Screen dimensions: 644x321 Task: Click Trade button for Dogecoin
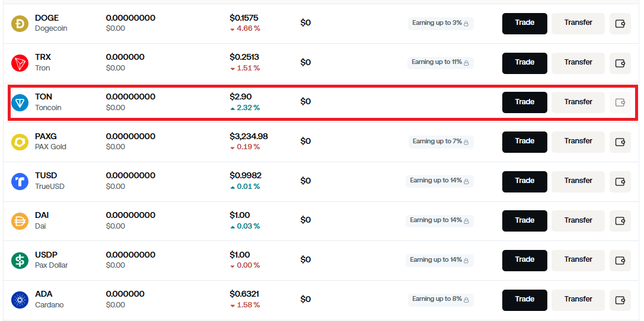coord(524,24)
